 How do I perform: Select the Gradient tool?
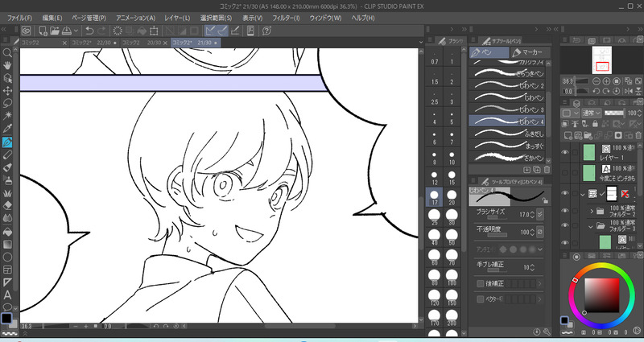7,245
